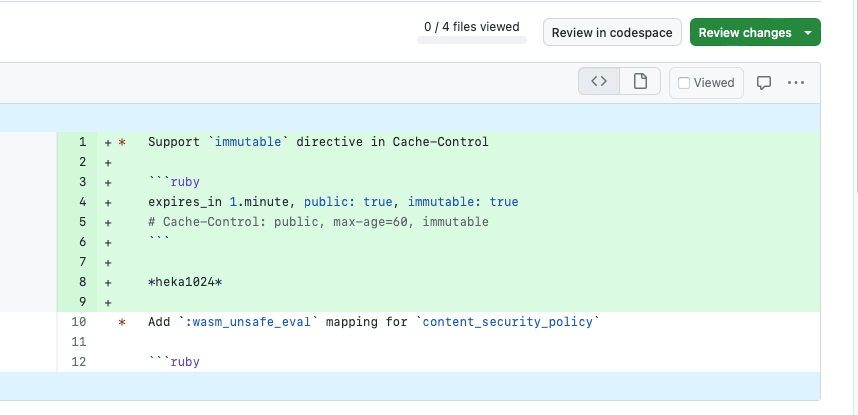Open the three-dot file options menu
Image resolution: width=858 pixels, height=415 pixels.
coord(796,83)
